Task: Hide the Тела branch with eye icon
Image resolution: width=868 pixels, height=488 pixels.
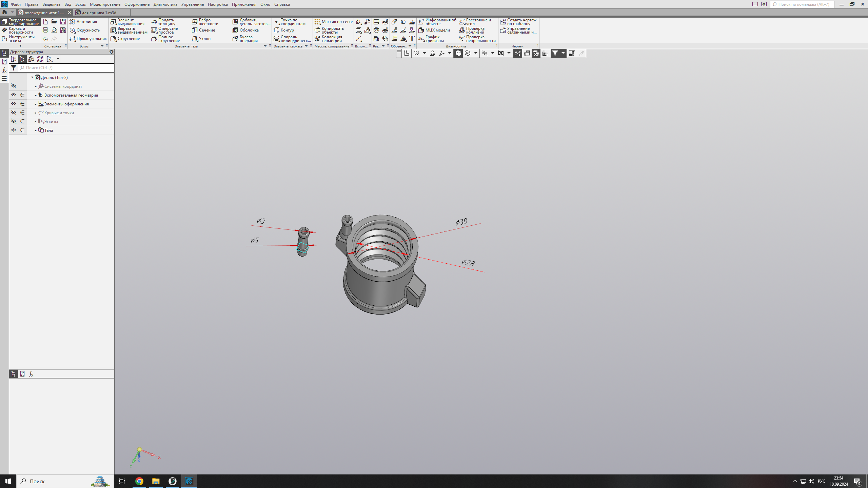Action: 14,130
